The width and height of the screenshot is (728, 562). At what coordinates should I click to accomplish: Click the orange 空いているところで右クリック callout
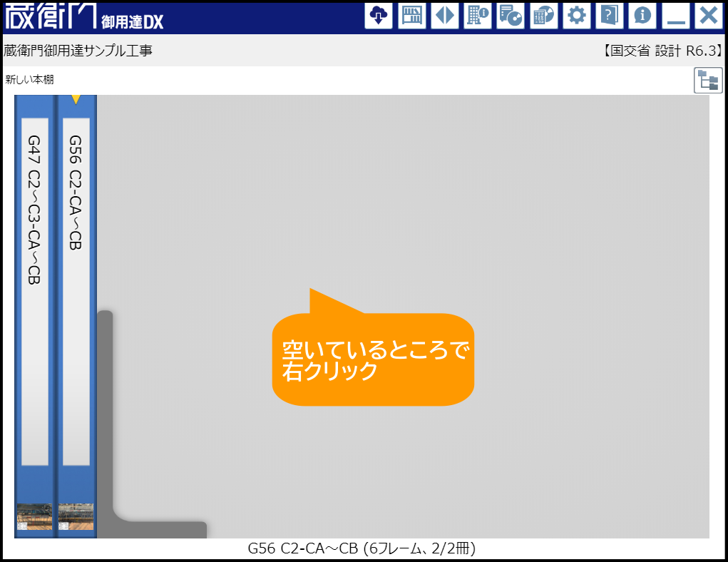point(373,360)
